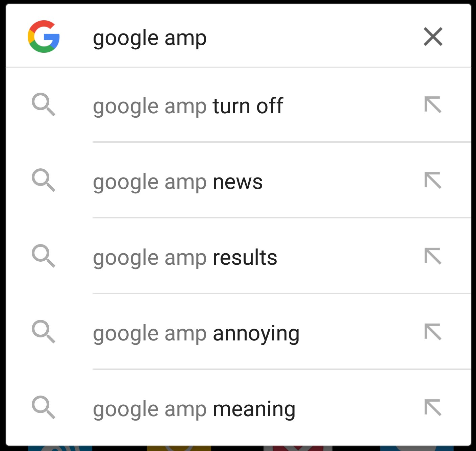Tap the arrow icon beside 'annoying'
The height and width of the screenshot is (451, 476).
coord(433,332)
